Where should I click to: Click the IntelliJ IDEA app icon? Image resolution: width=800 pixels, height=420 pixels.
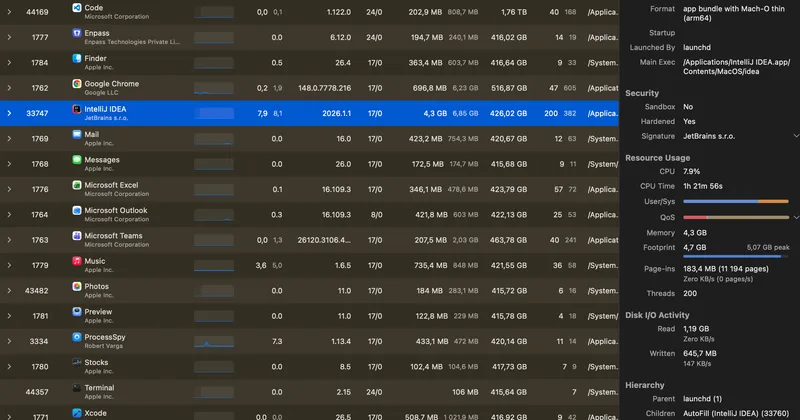tap(77, 109)
